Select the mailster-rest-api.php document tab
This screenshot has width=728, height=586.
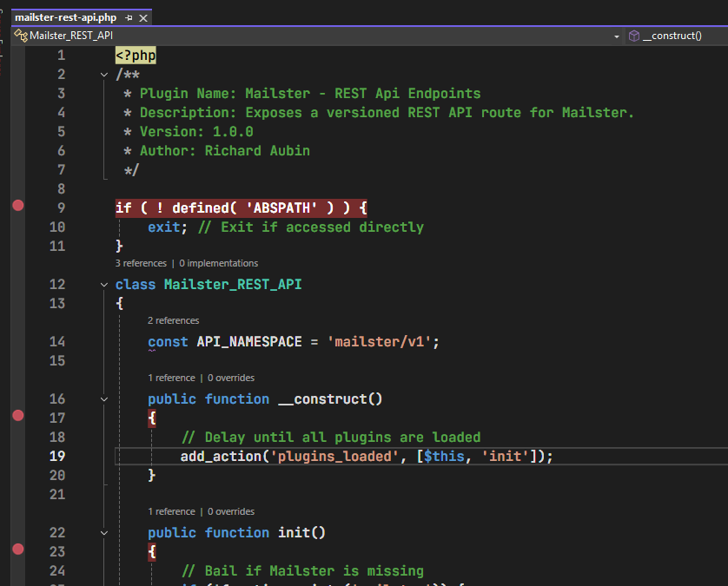pos(65,17)
